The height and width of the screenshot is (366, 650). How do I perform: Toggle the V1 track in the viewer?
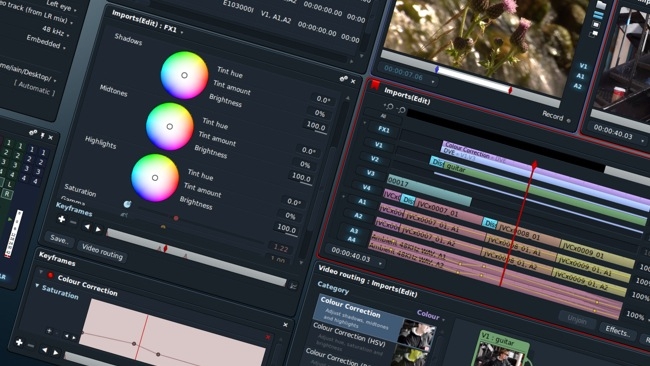583,66
